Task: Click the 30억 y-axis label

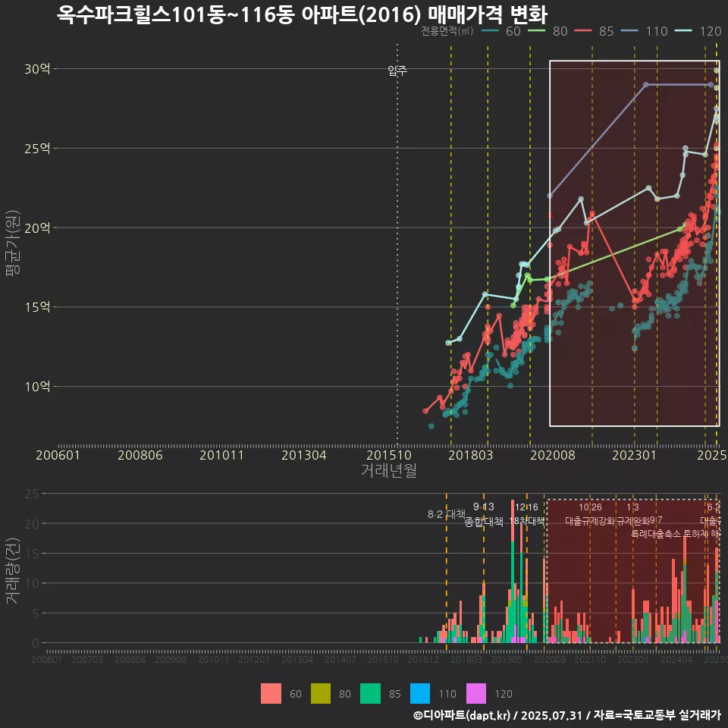Action: [x=37, y=69]
